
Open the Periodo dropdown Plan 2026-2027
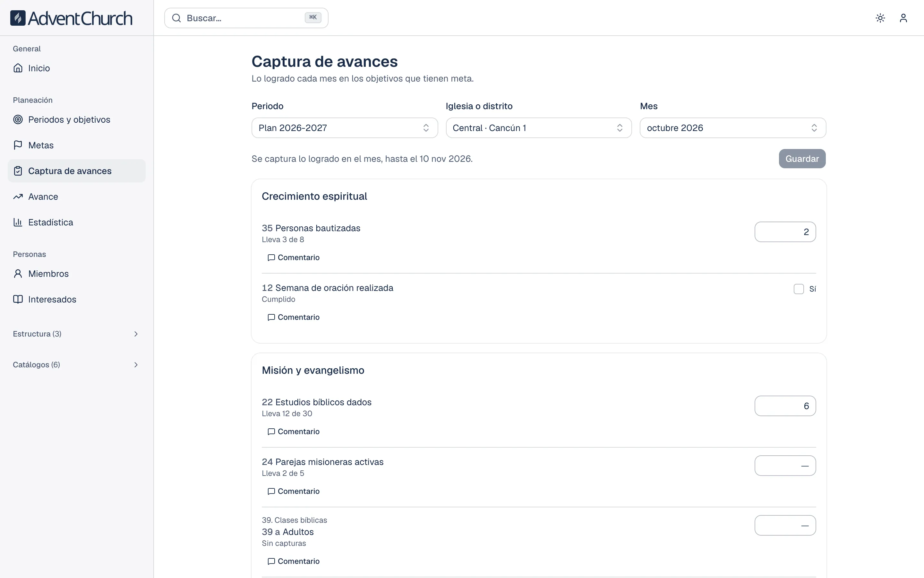(x=344, y=128)
